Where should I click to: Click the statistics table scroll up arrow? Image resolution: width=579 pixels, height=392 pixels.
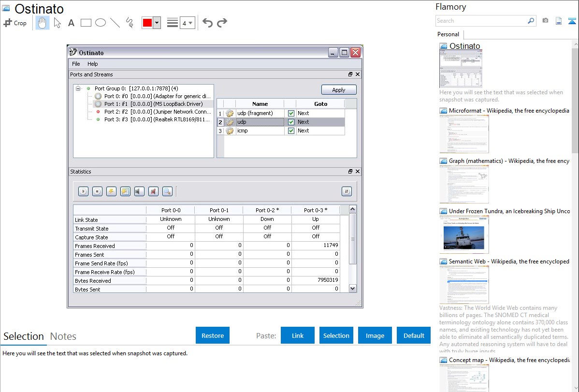tap(353, 209)
